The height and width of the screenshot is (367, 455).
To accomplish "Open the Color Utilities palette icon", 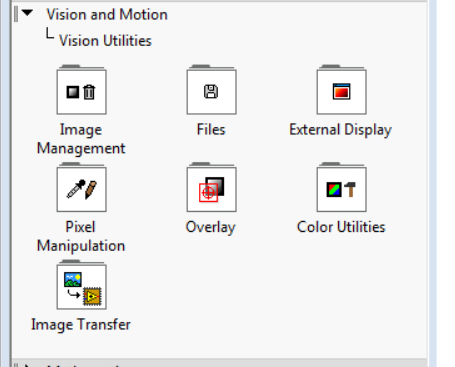I will 342,187.
